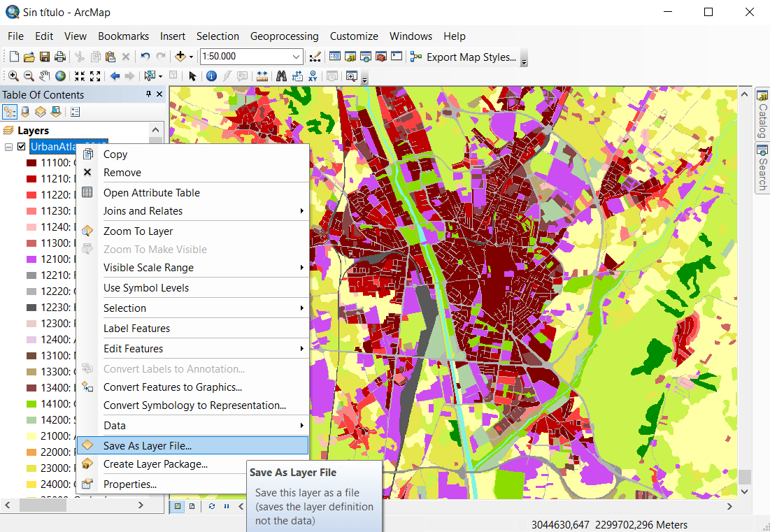Open an existing map document

[x=29, y=57]
